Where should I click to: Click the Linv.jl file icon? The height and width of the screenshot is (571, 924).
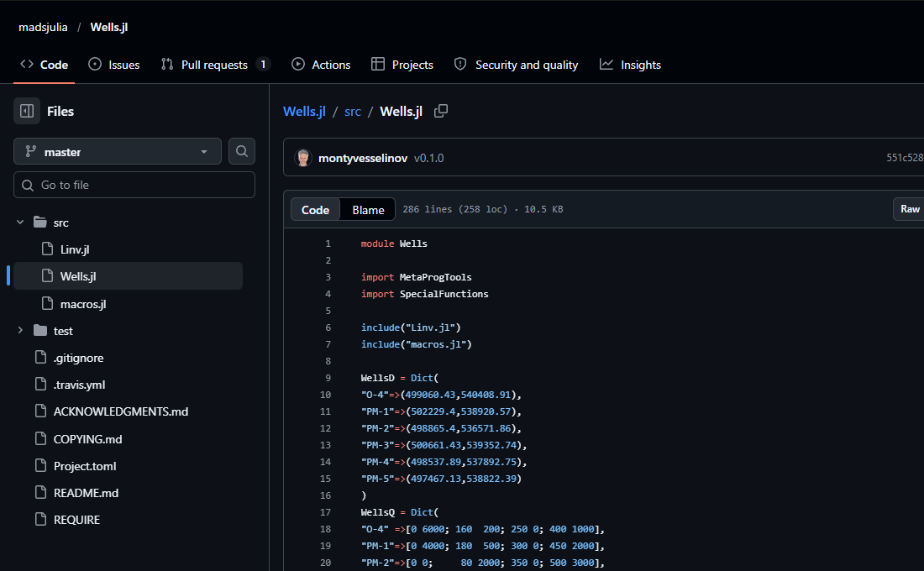[47, 249]
